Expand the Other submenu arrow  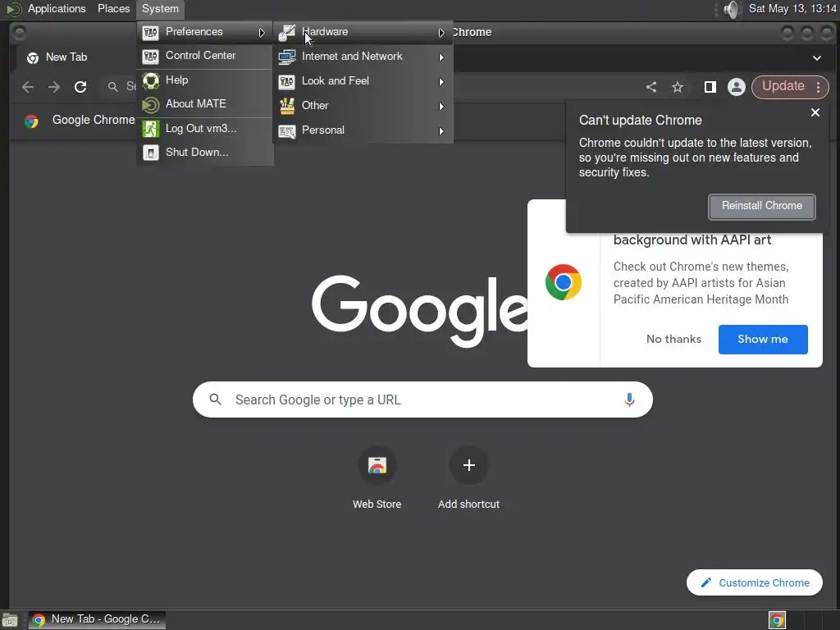pyautogui.click(x=441, y=107)
